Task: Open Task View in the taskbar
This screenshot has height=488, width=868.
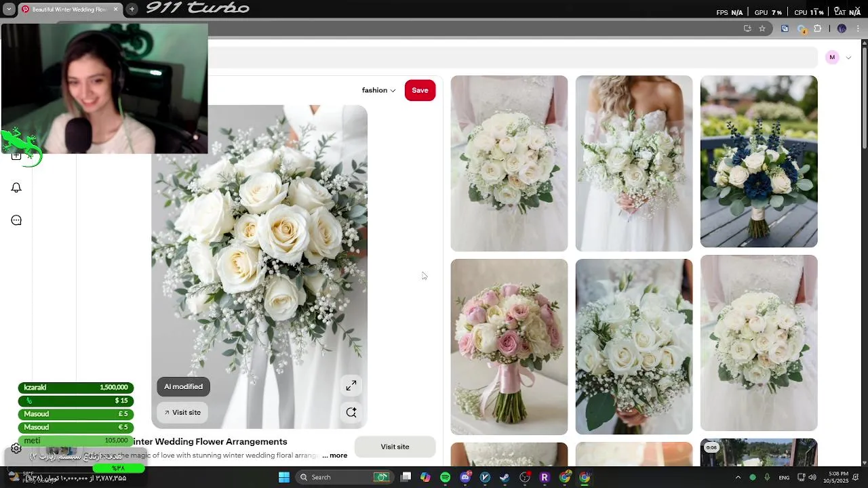Action: coord(406,477)
